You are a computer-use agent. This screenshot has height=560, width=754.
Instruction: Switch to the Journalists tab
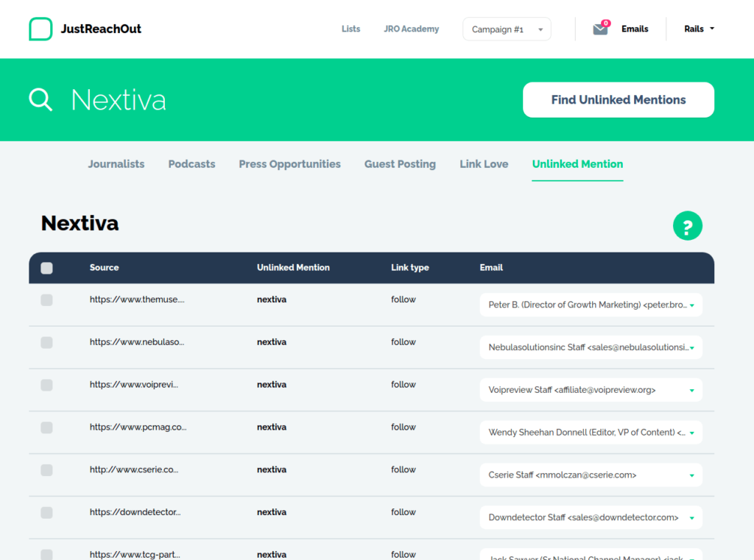click(116, 164)
